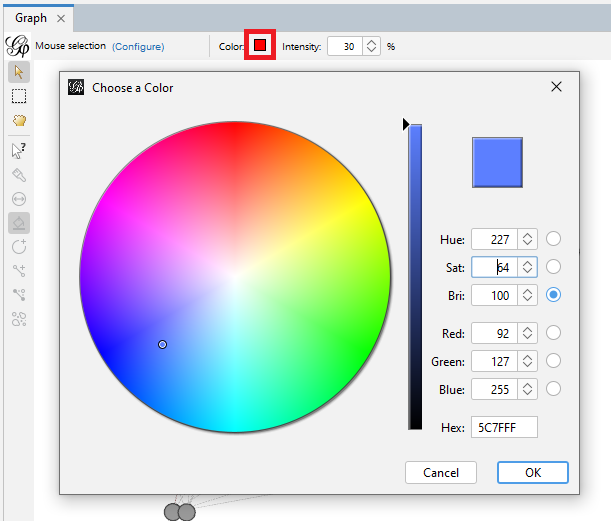Click the Cancel button

[441, 472]
